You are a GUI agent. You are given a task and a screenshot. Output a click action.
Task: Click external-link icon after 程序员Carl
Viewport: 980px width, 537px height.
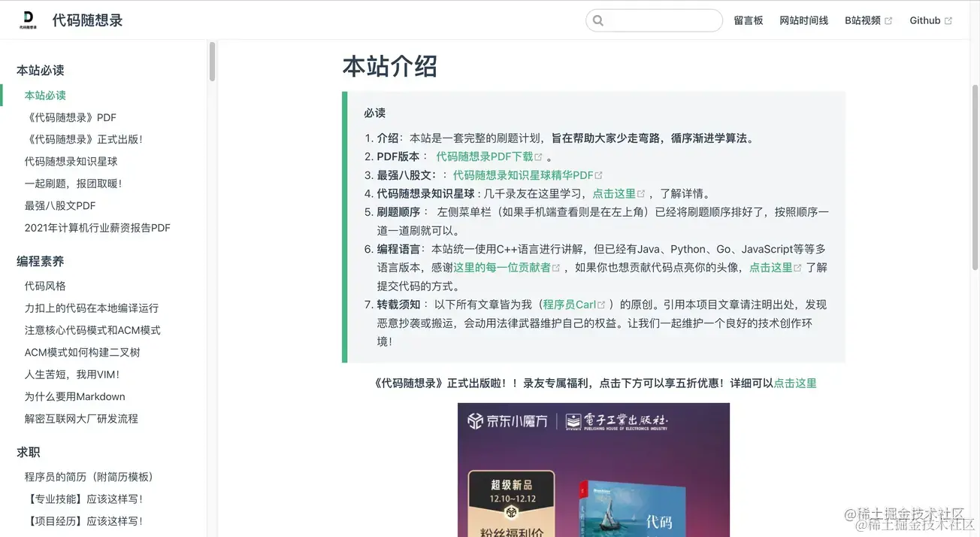(601, 305)
